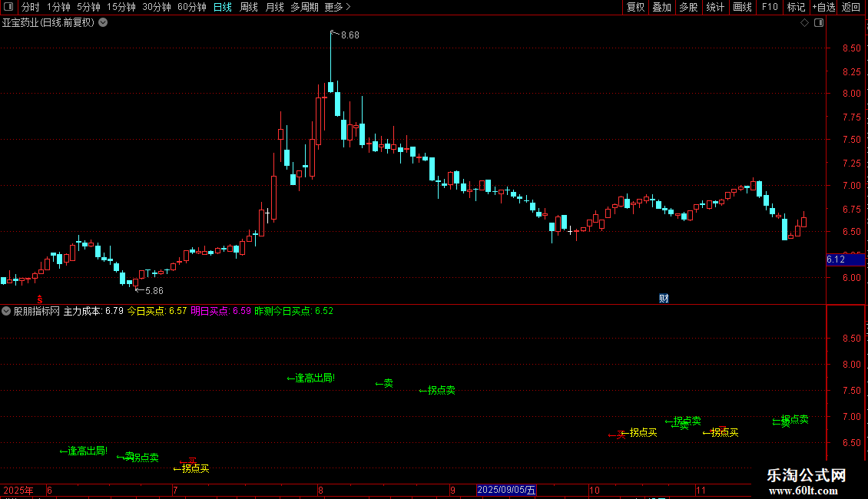Select the 30分钟 period
The width and height of the screenshot is (868, 499).
[157, 7]
